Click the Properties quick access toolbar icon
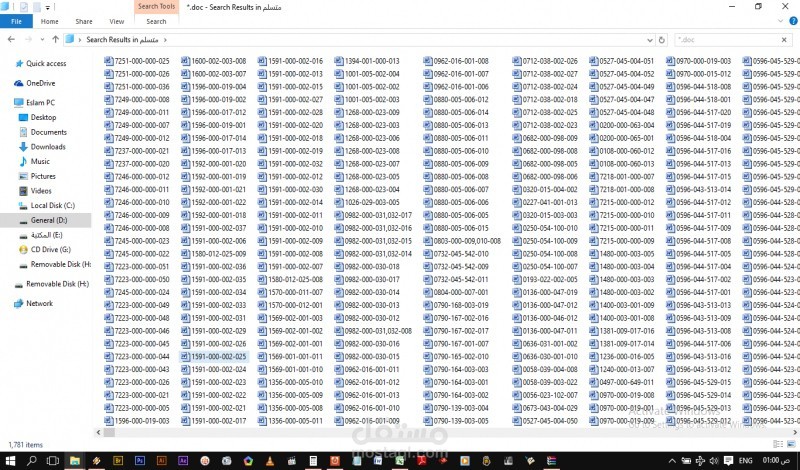Screen dimensions: 800x470 coord(24,7)
